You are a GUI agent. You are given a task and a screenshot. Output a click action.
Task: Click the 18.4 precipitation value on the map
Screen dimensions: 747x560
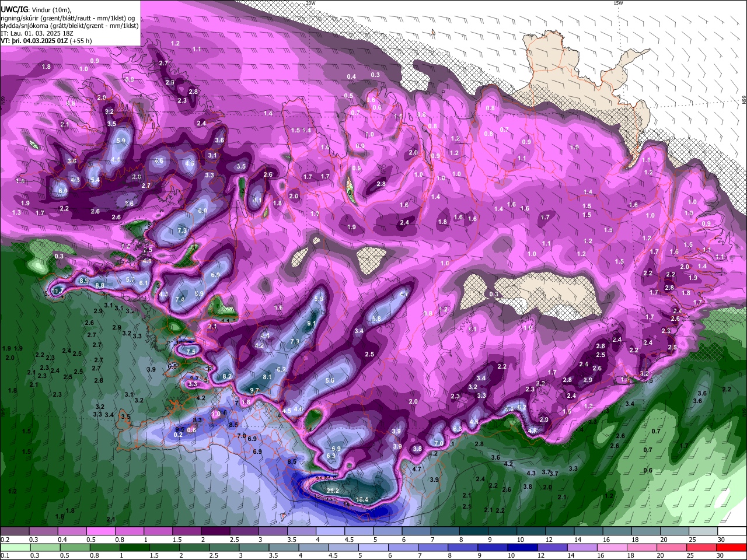tap(362, 499)
